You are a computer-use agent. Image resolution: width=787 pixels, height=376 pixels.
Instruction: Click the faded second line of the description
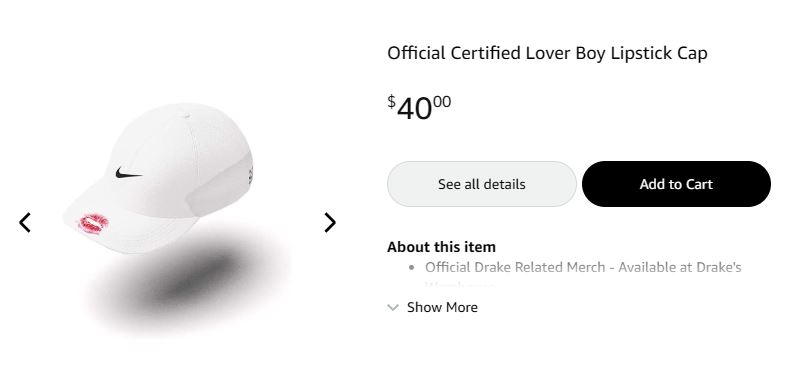tap(459, 286)
